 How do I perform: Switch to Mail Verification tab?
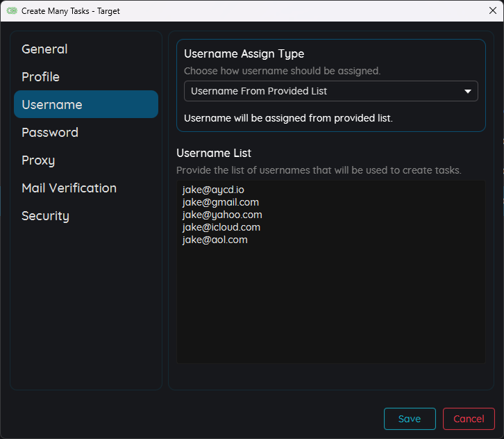[x=69, y=188]
